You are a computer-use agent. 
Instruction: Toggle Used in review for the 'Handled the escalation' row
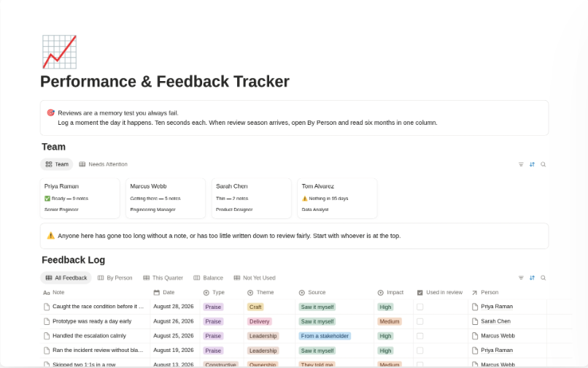(x=420, y=336)
